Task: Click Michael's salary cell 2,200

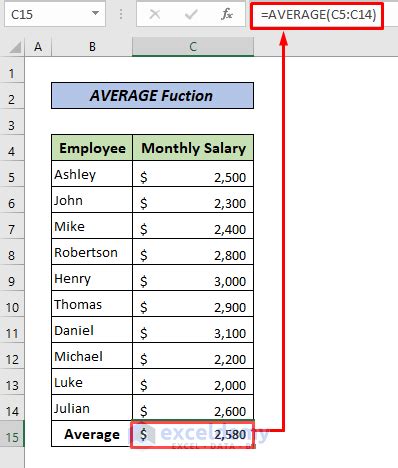Action: pos(193,356)
